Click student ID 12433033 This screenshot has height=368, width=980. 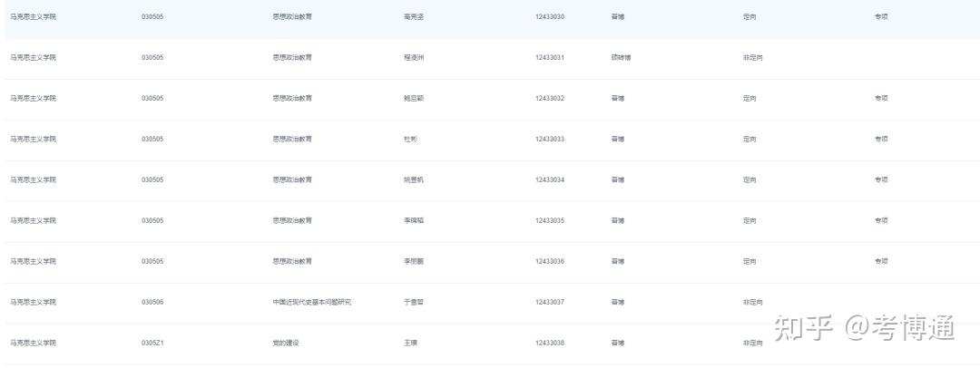coord(550,140)
